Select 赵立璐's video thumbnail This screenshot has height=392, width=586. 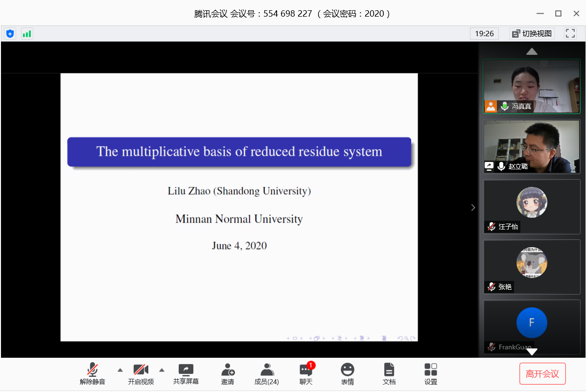point(532,146)
